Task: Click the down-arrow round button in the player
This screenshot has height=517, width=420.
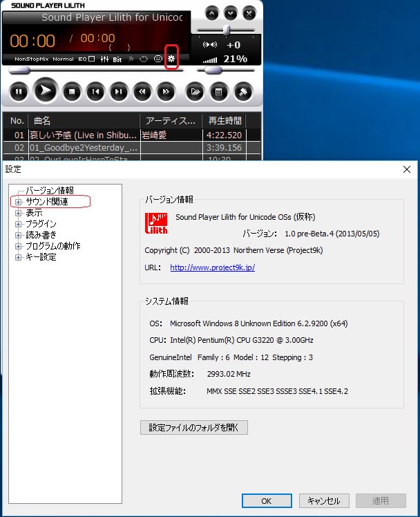Action: tap(230, 14)
